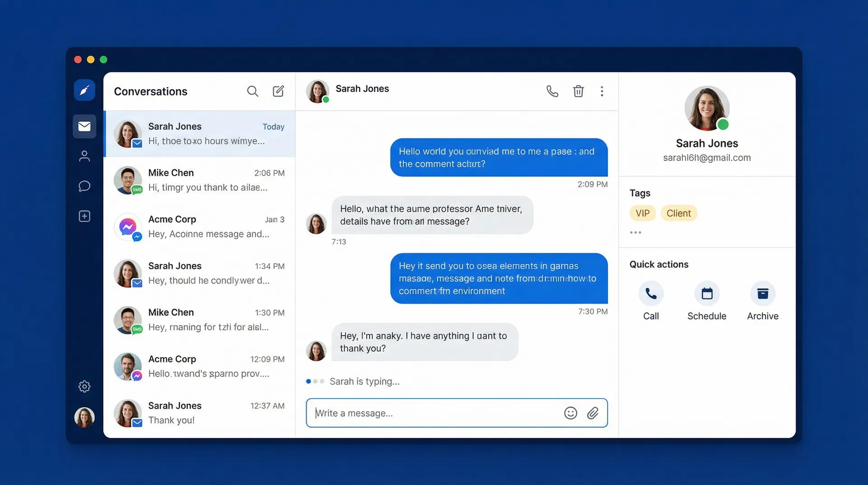
Task: Archive Sarah Jones via quick action
Action: pyautogui.click(x=763, y=293)
